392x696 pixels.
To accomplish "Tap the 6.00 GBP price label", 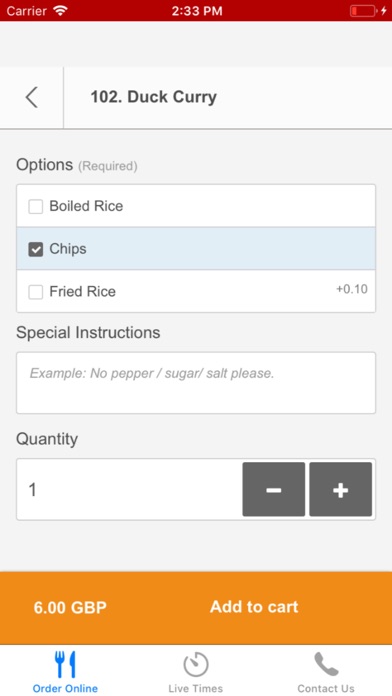I will click(x=70, y=608).
